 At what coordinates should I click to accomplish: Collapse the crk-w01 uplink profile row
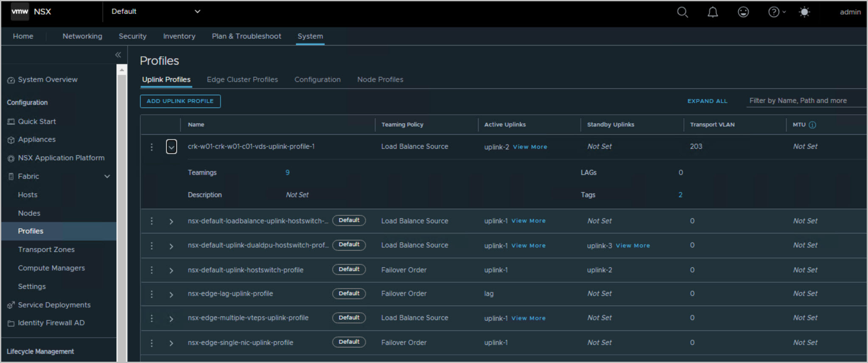click(x=171, y=147)
